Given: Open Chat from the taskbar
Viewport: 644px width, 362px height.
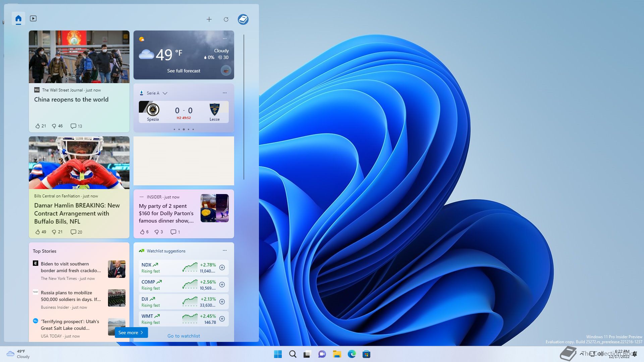Looking at the screenshot, I should pos(322,354).
